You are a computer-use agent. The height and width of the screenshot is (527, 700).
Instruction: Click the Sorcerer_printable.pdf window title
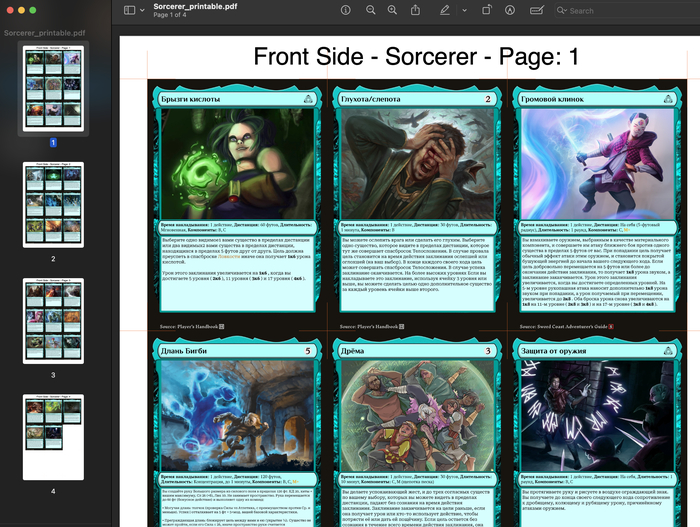(x=195, y=6)
